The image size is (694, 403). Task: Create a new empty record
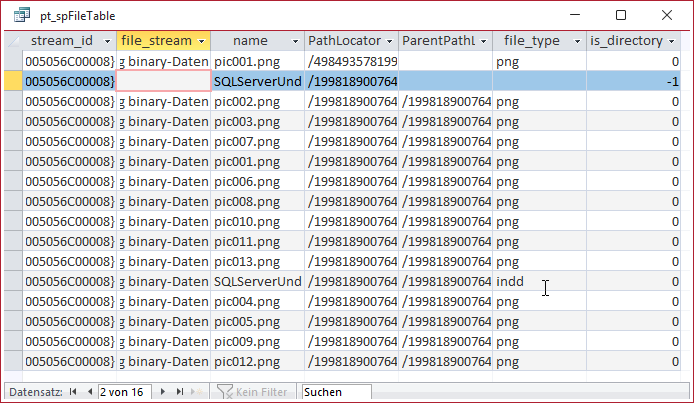point(197,391)
